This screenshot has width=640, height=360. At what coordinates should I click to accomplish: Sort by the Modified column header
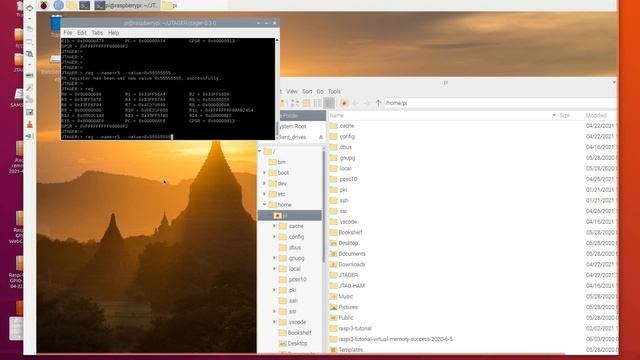click(x=599, y=116)
